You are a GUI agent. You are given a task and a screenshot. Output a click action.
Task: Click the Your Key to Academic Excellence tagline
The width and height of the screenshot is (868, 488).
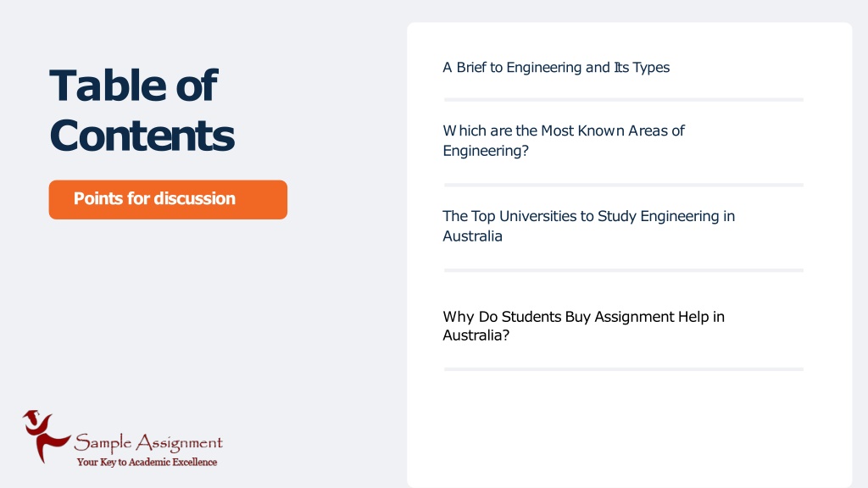[x=147, y=462]
